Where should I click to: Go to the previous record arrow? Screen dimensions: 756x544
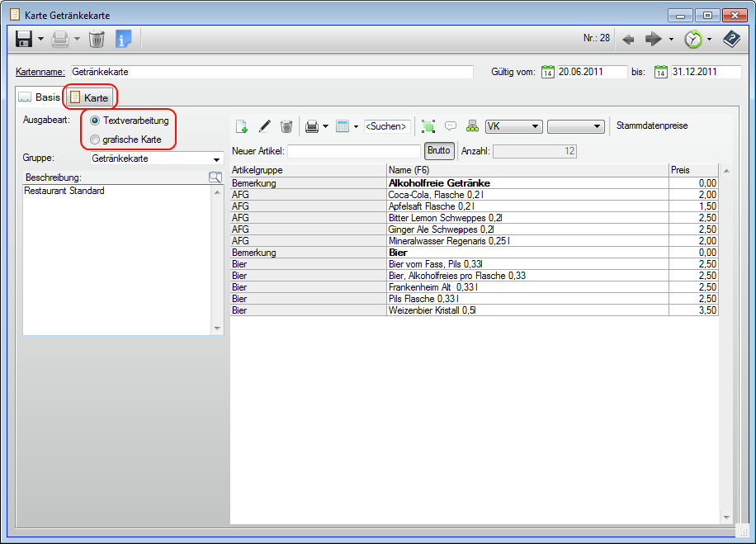(628, 39)
